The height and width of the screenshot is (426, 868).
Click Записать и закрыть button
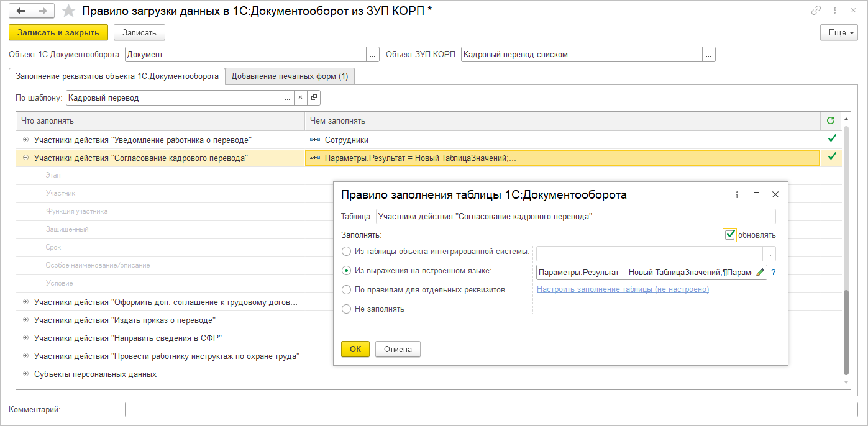click(58, 32)
